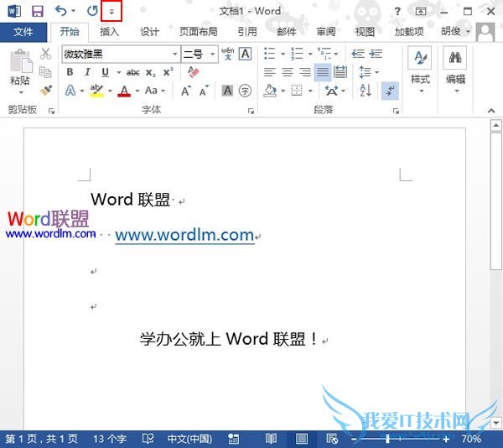The height and width of the screenshot is (448, 503).
Task: Open the font name dropdown (微软雅黑)
Action: pyautogui.click(x=175, y=54)
